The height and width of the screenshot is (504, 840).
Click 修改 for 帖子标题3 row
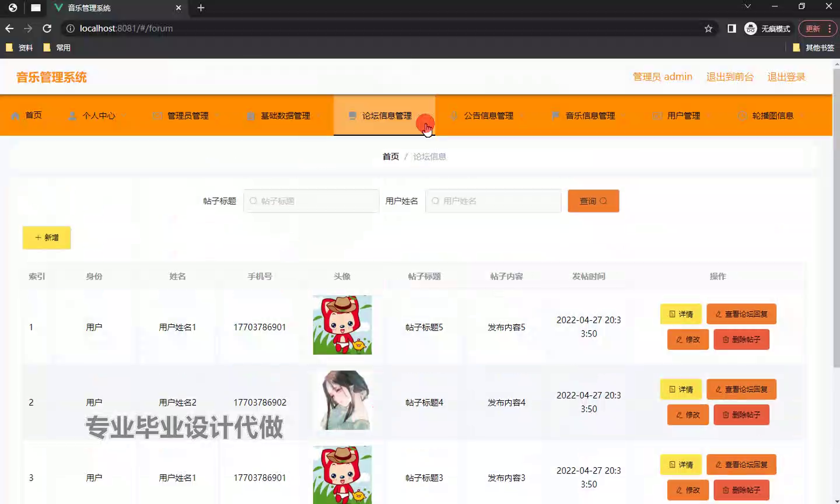[688, 490]
